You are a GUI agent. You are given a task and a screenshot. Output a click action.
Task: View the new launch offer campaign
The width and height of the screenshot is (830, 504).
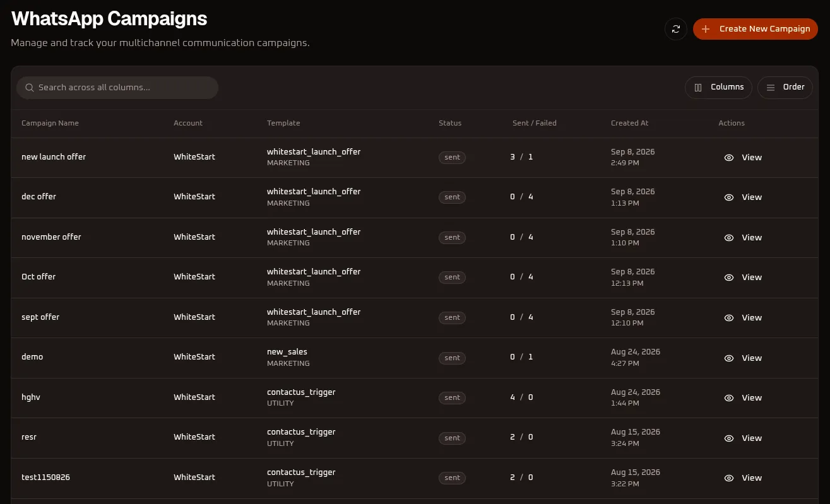click(743, 158)
